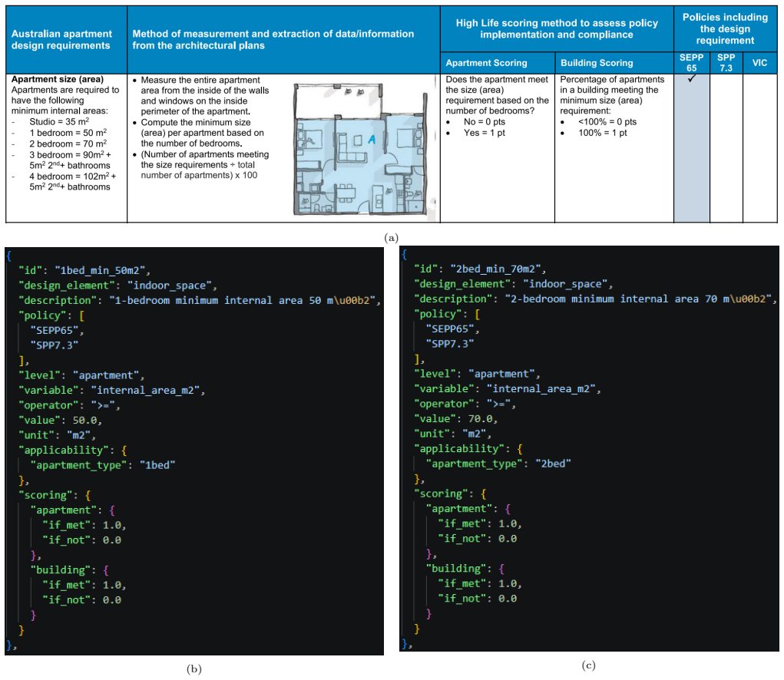This screenshot has width=784, height=680.
Task: Click "Policies including the design requirement" header
Action: (x=725, y=28)
